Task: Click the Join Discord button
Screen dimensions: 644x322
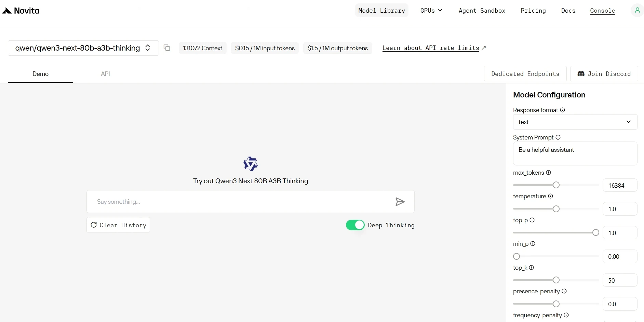Action: tap(604, 74)
